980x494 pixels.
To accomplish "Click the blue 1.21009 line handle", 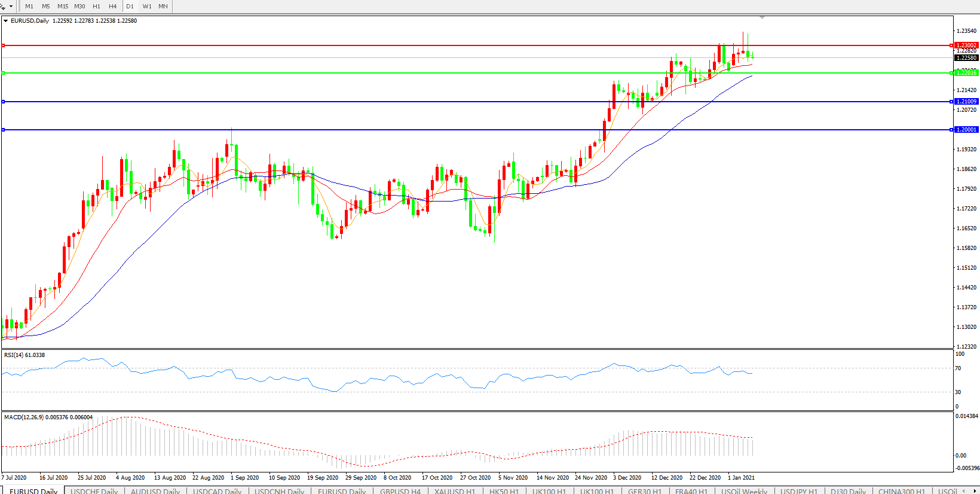I will click(x=4, y=102).
